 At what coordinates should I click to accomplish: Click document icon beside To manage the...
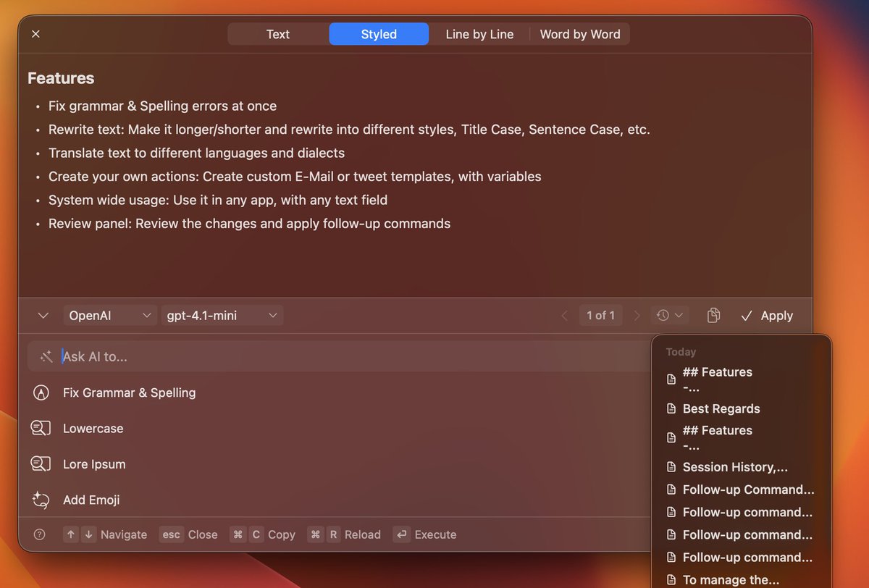tap(671, 579)
